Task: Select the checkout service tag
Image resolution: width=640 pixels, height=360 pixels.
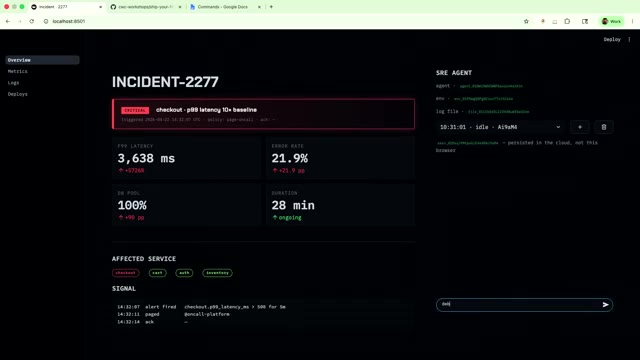Action: click(x=125, y=273)
